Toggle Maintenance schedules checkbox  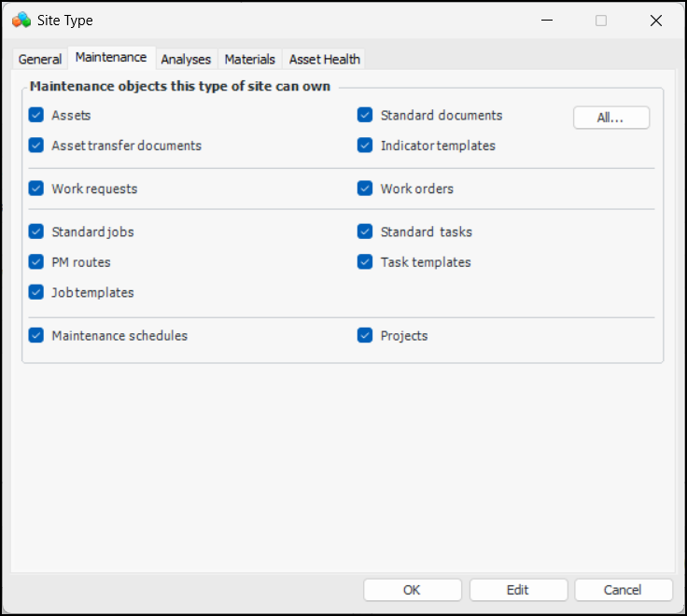pos(36,335)
